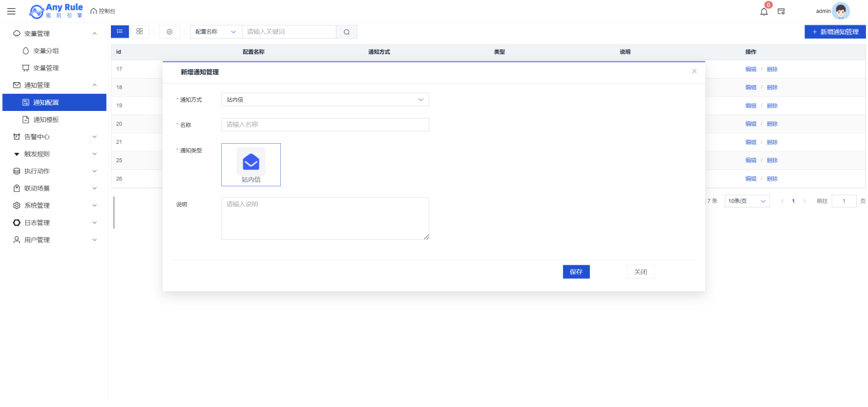Switch to list view icon
The image size is (868, 407).
coord(119,32)
